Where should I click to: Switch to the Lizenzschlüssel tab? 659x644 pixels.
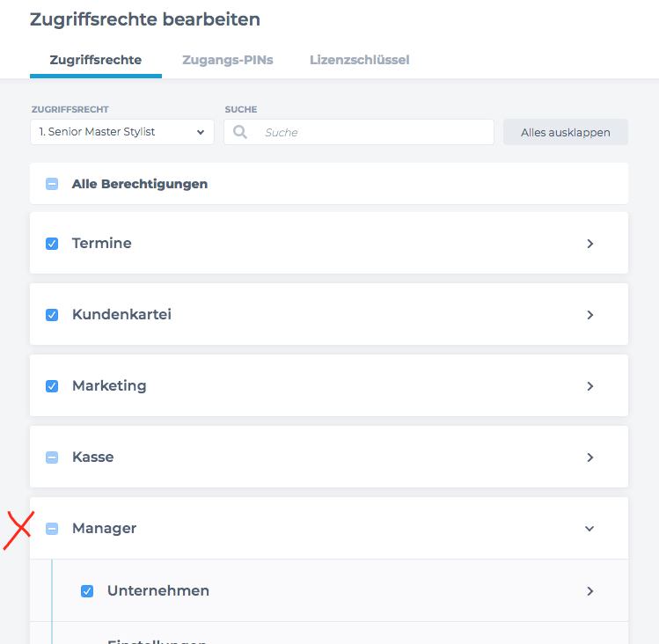[359, 60]
